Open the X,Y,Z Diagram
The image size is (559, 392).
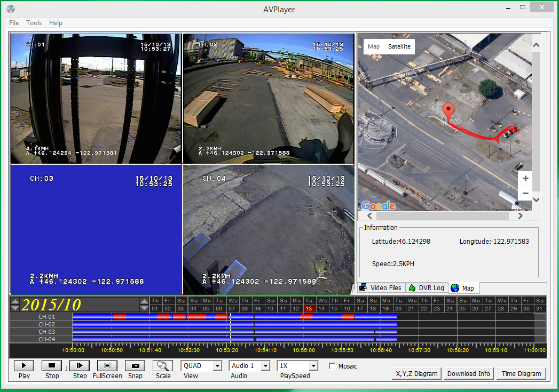(x=416, y=373)
